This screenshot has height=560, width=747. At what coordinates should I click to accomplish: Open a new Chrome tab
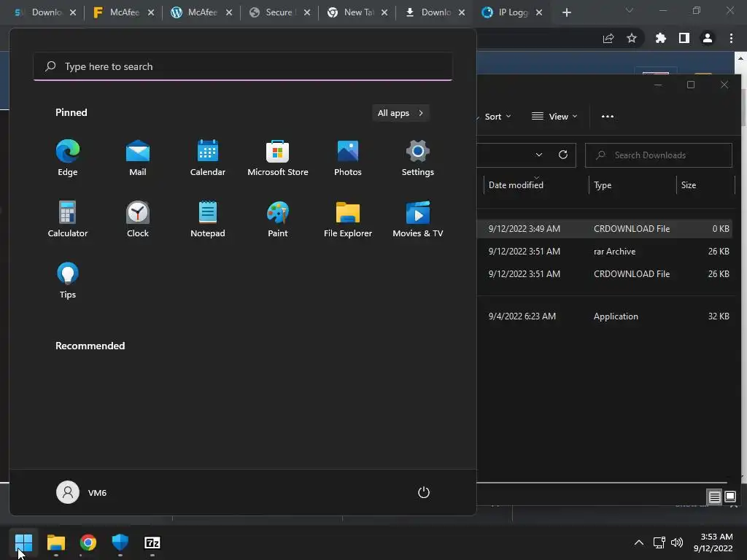click(x=566, y=12)
